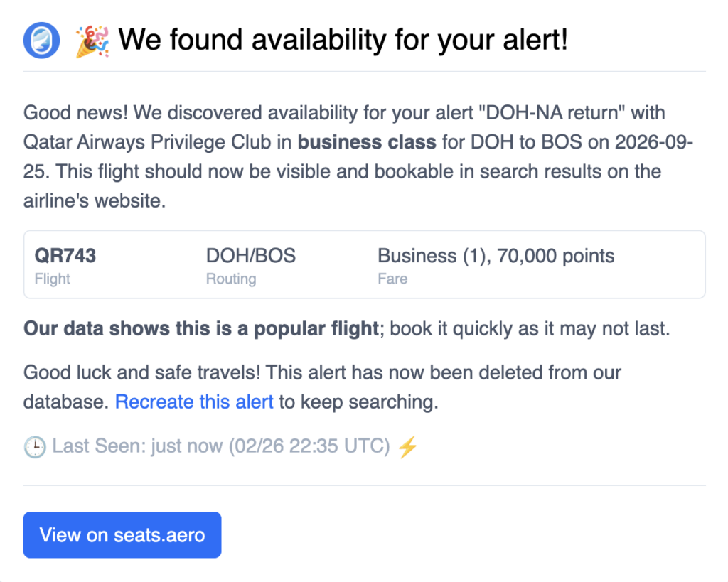Image resolution: width=728 pixels, height=582 pixels.
Task: Click the 'Fare' label in details card
Action: point(392,279)
